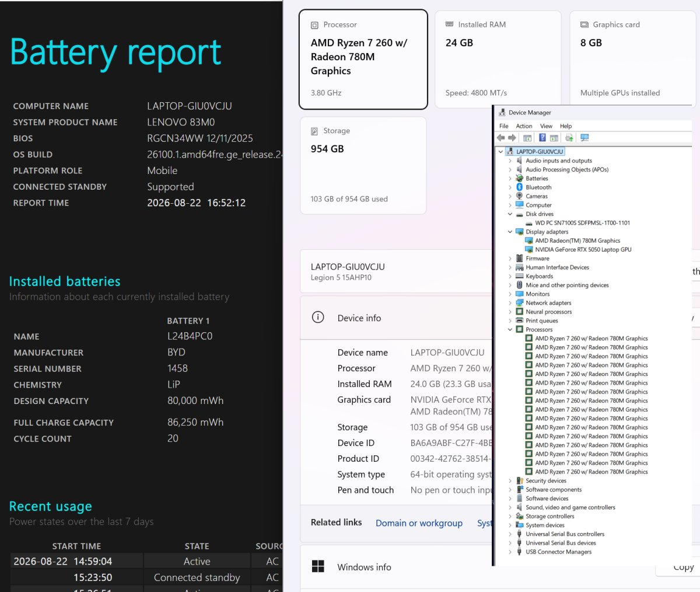
Task: Click the Scan for hardware changes toolbar icon
Action: click(x=584, y=138)
